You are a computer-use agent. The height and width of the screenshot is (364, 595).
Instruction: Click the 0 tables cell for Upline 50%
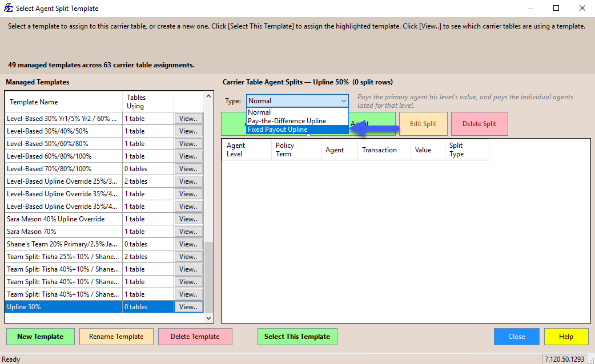[x=148, y=307]
